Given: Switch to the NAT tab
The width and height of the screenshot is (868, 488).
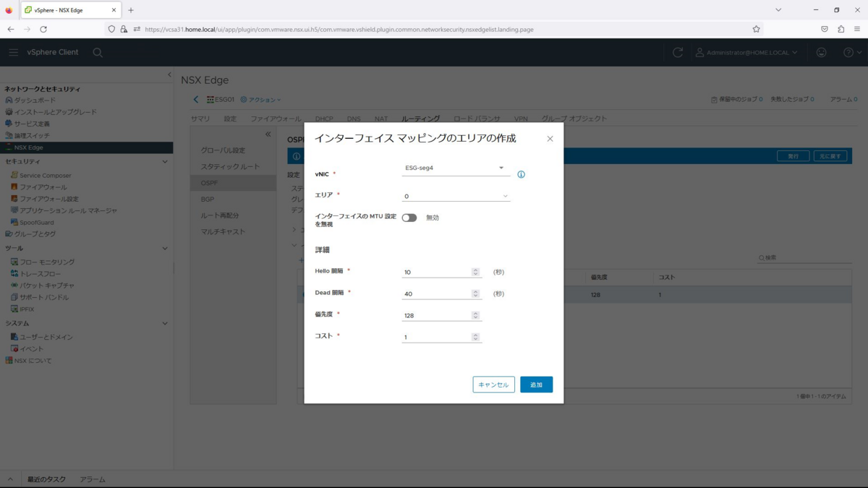Looking at the screenshot, I should (x=381, y=119).
